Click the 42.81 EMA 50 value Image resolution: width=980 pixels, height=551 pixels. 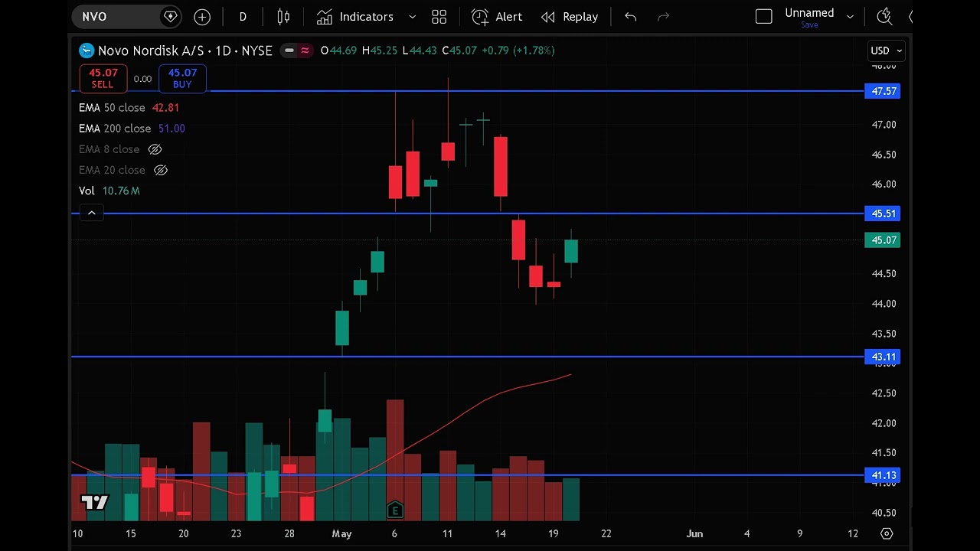click(165, 108)
